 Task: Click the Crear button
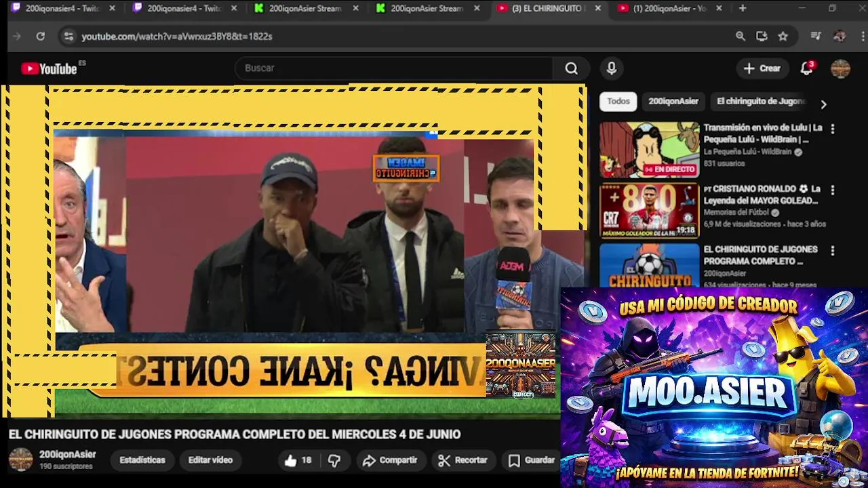click(762, 68)
